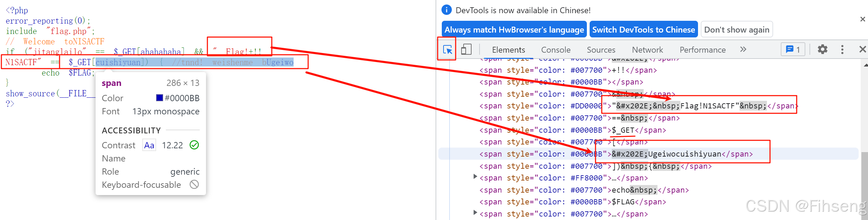Open the DevTools three-dot customize menu

842,50
